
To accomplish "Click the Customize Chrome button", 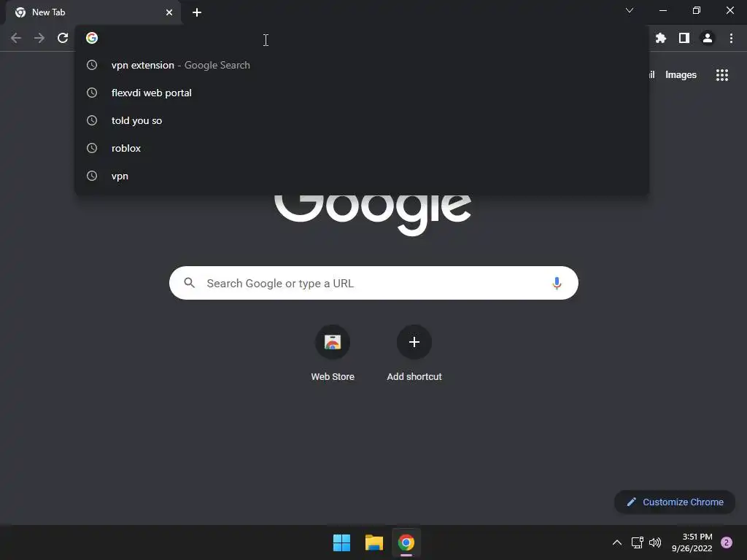I will click(675, 502).
